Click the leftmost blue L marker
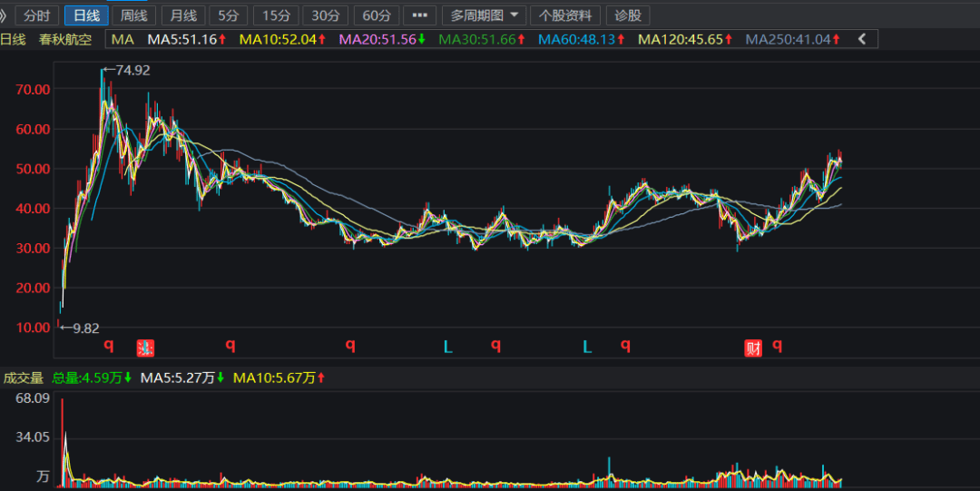This screenshot has width=980, height=491. click(x=447, y=346)
